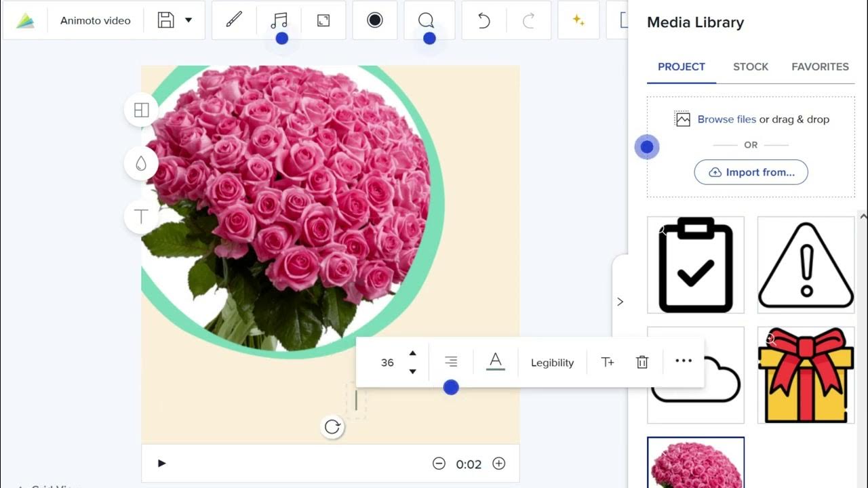Viewport: 868px width, 488px height.
Task: Play the block preview
Action: [x=161, y=464]
